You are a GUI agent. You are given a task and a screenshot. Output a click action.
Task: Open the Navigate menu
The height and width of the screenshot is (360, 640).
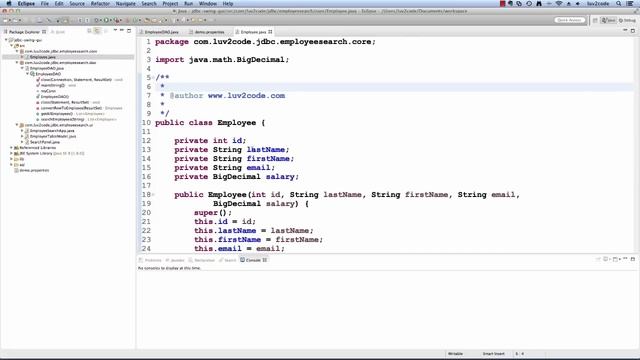point(125,4)
